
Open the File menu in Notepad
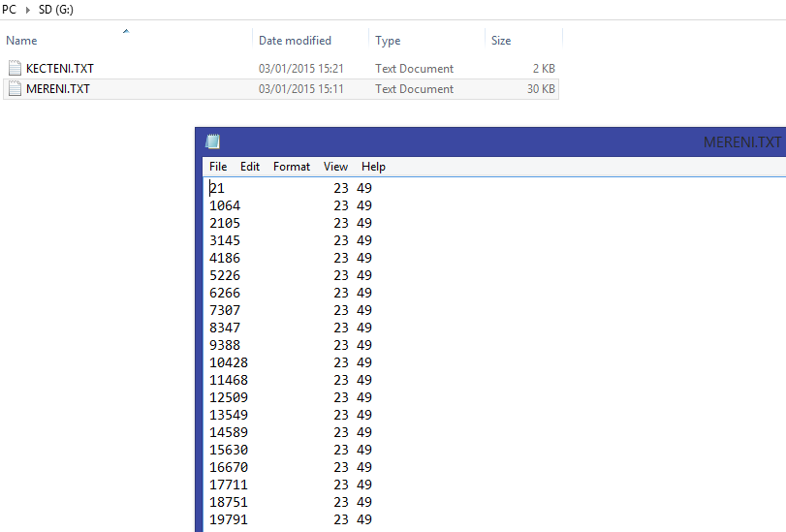(218, 167)
